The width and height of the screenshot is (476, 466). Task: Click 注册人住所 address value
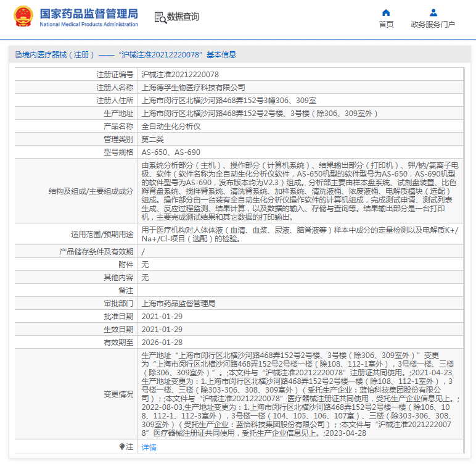click(x=229, y=101)
